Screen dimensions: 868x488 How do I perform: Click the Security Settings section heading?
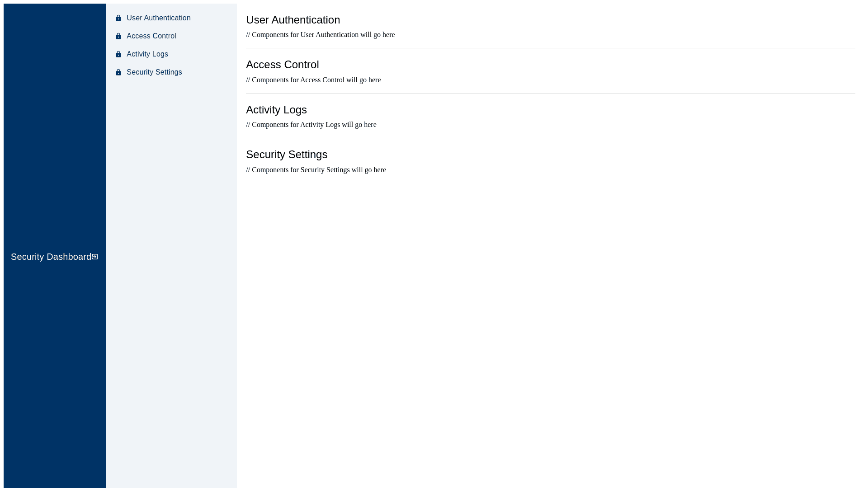point(286,155)
